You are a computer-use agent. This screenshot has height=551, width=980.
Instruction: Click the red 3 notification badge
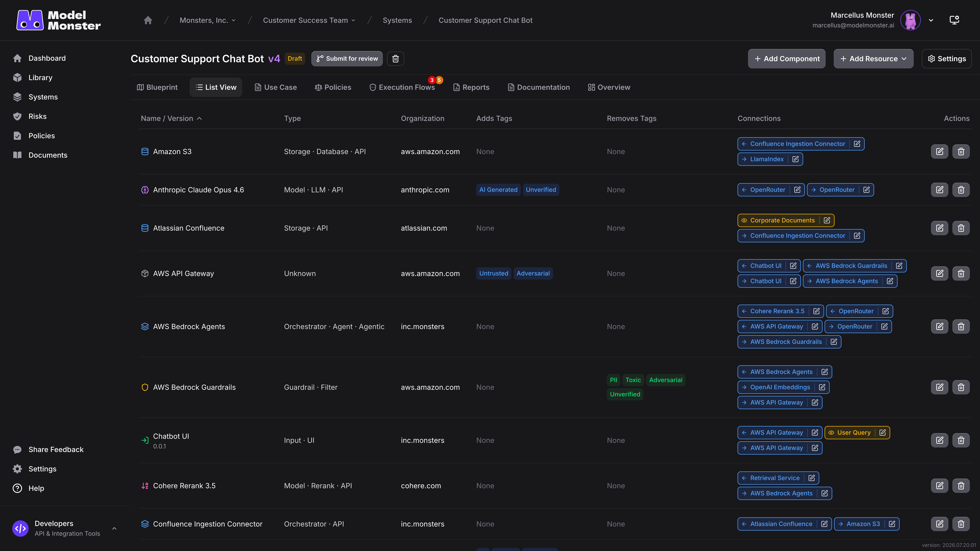click(x=432, y=80)
